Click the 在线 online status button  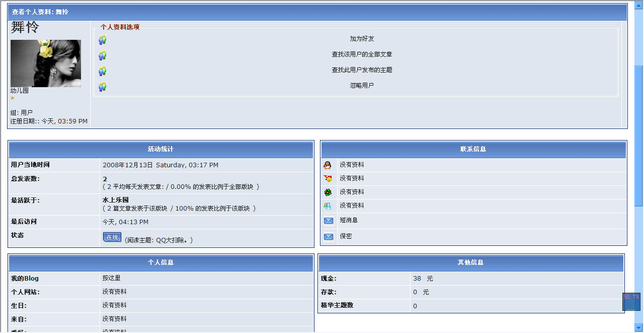tap(112, 237)
